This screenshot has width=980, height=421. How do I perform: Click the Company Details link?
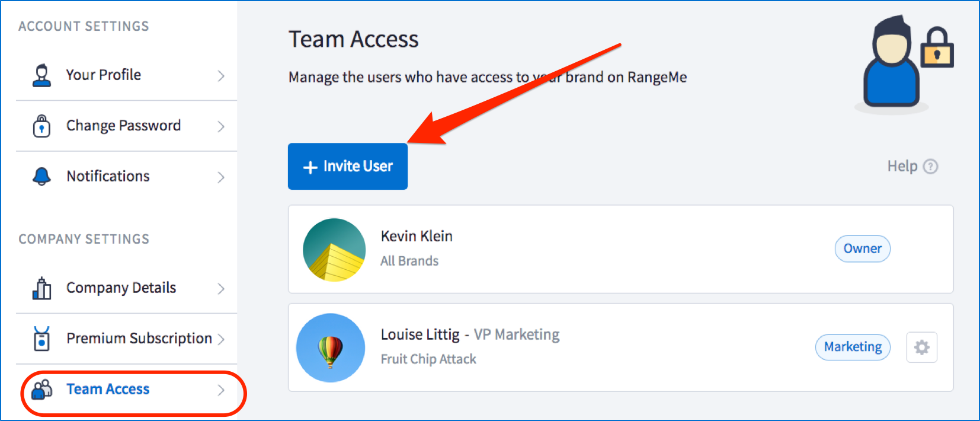(x=121, y=288)
